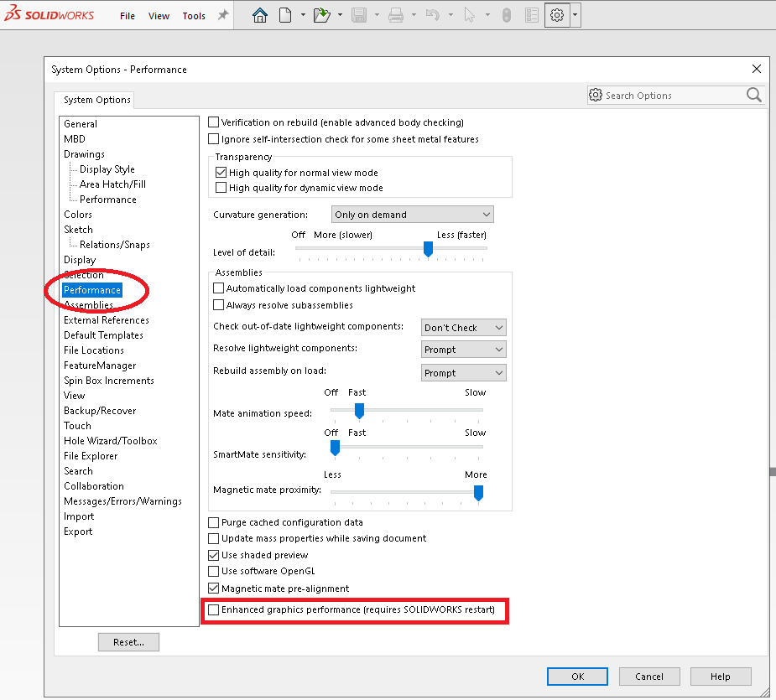This screenshot has height=700, width=776.
Task: Select Assemblies in the options tree
Action: click(89, 304)
